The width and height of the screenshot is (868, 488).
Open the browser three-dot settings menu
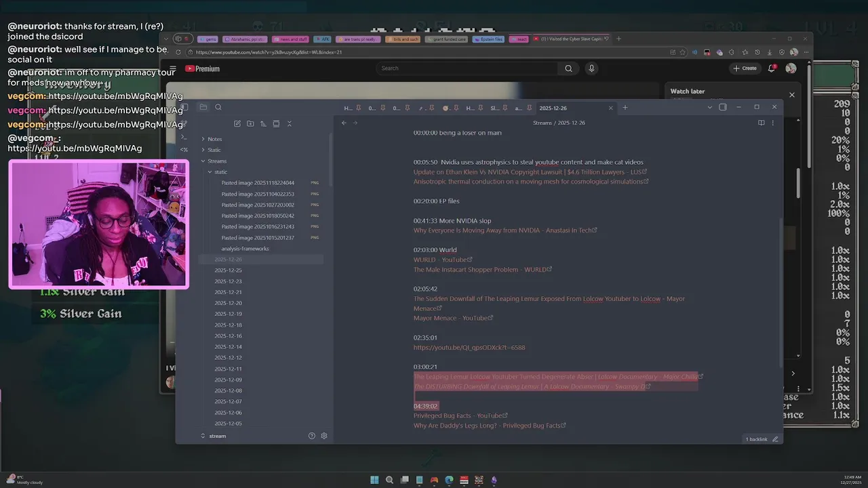coord(806,52)
